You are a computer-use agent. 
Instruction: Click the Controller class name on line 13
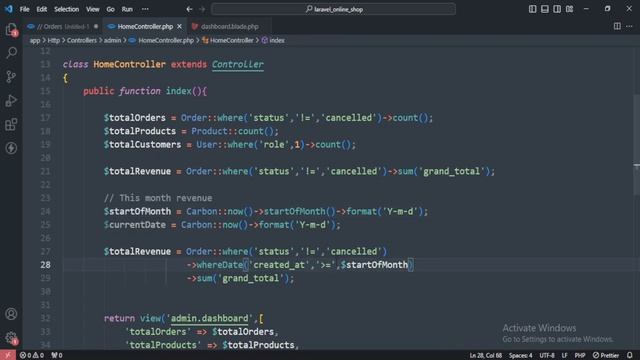point(238,64)
